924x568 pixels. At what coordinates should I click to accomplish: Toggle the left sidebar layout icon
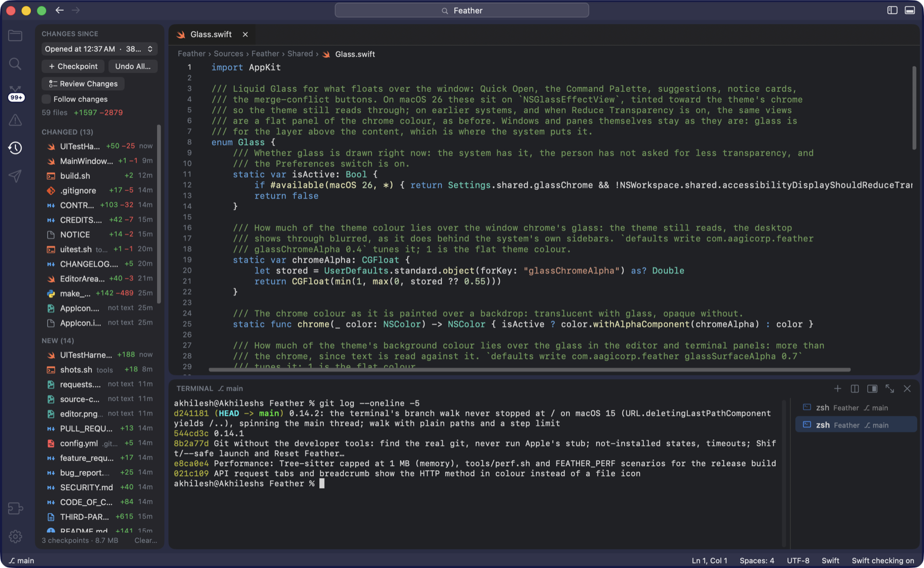(x=892, y=10)
